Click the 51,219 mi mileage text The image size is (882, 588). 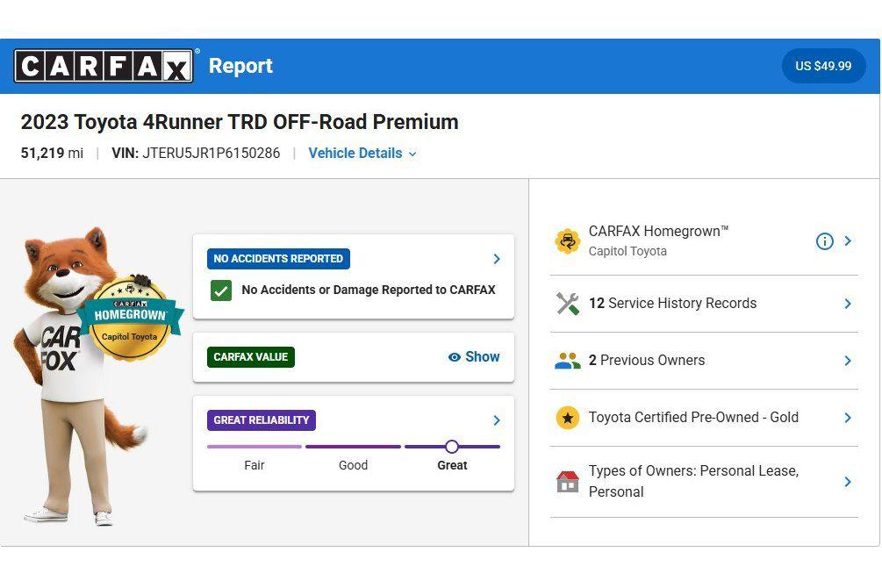(x=52, y=153)
